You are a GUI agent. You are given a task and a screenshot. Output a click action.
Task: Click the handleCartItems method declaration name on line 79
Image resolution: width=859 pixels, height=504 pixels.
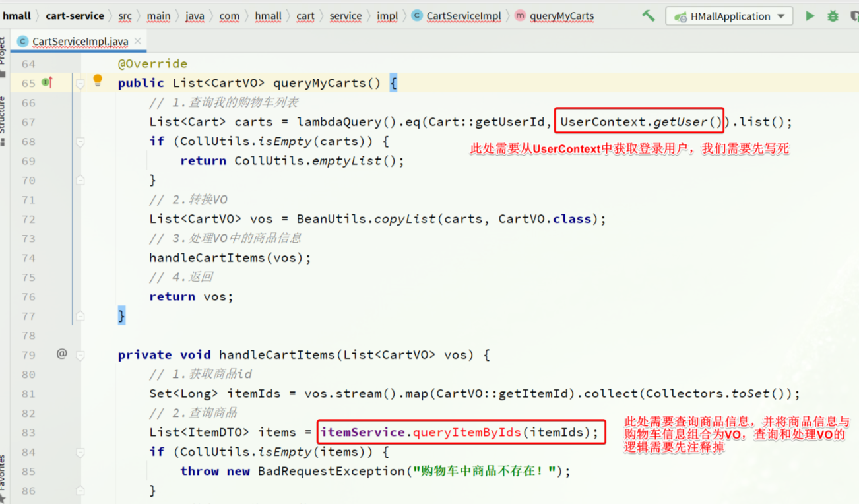coord(276,355)
